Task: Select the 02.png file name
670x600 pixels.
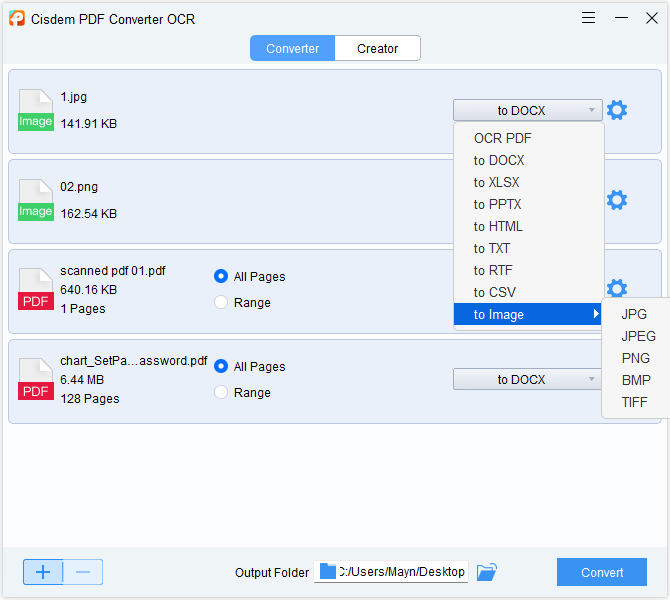Action: (x=79, y=187)
